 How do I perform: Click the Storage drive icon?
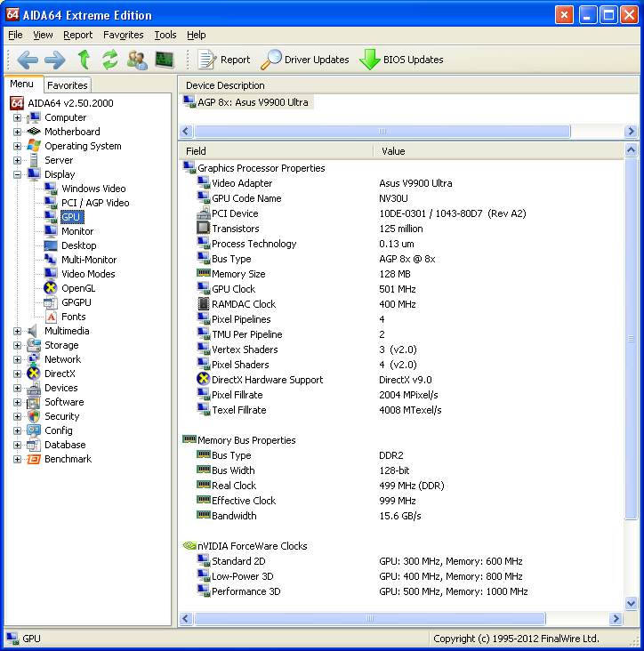pyautogui.click(x=34, y=345)
